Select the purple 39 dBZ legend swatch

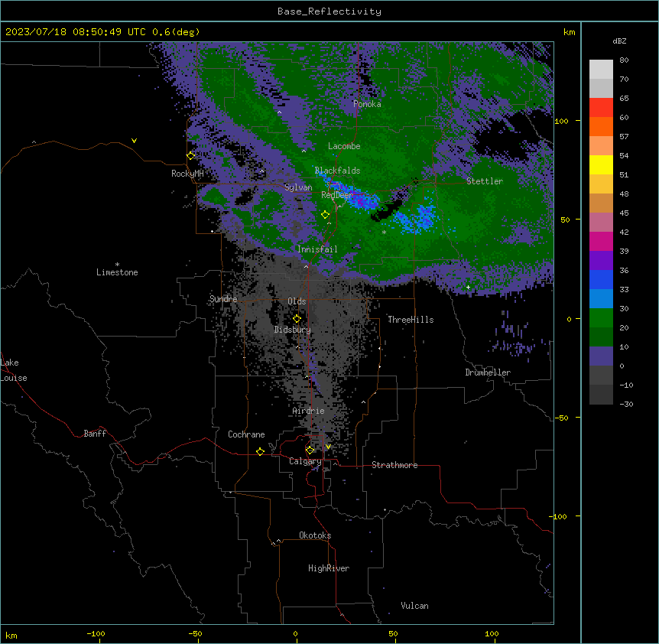coord(601,260)
